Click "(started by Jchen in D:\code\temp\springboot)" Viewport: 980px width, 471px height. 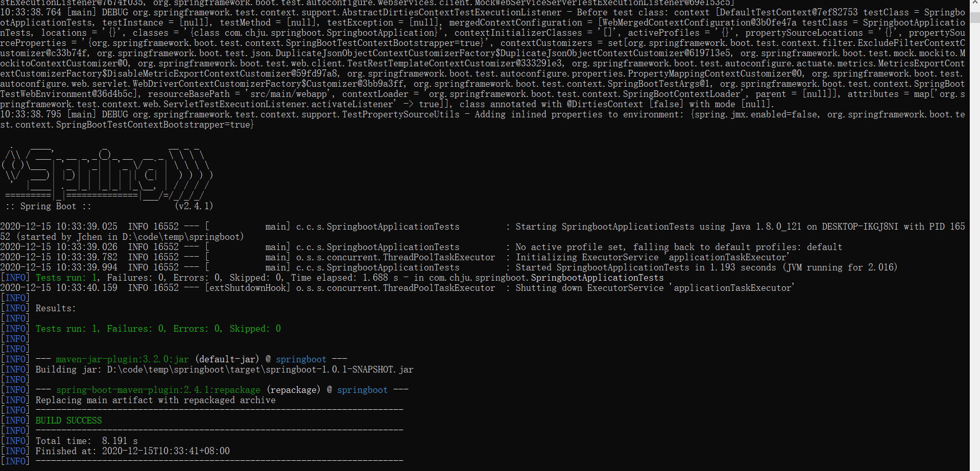tap(130, 237)
